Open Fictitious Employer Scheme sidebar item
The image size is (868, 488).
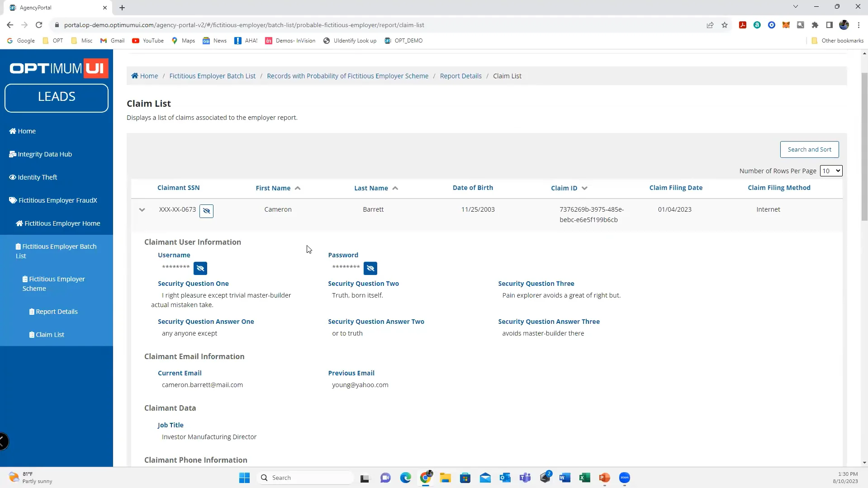coord(54,284)
